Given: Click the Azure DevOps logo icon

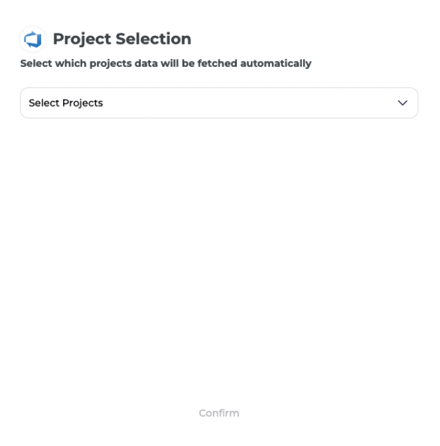Looking at the screenshot, I should 33,39.
